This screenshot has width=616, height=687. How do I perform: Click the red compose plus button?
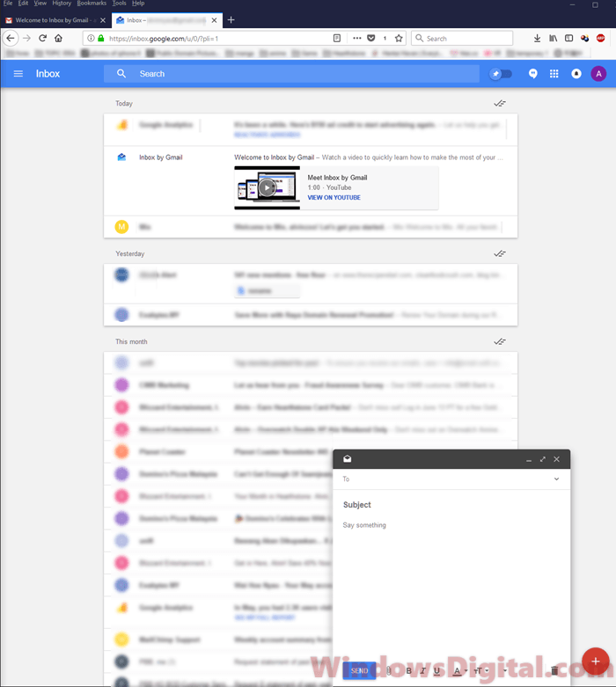[595, 661]
